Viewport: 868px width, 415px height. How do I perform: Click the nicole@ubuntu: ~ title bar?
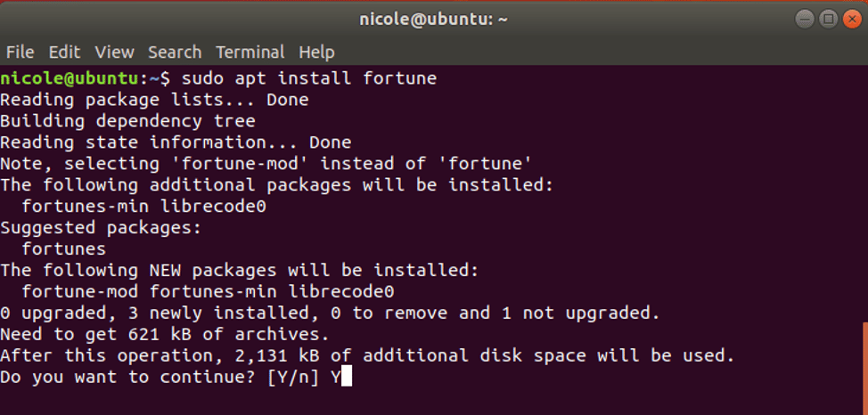[x=433, y=20]
